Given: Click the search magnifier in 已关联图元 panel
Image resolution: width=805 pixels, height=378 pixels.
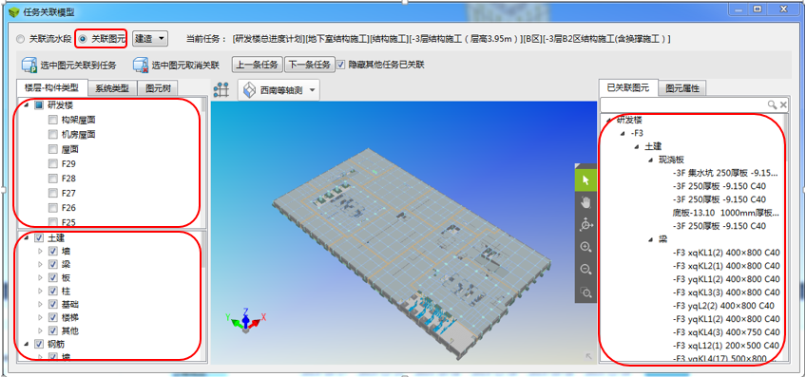Looking at the screenshot, I should coord(772,104).
